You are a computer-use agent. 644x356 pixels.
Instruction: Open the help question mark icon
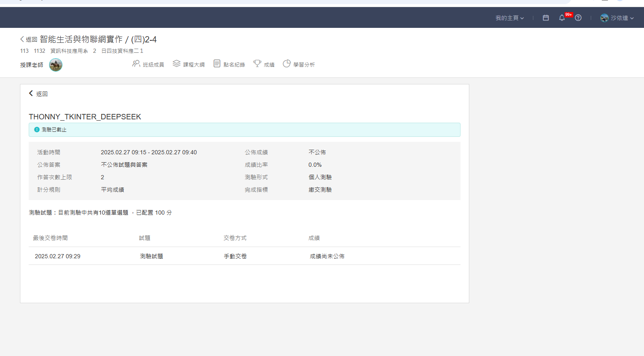point(578,18)
